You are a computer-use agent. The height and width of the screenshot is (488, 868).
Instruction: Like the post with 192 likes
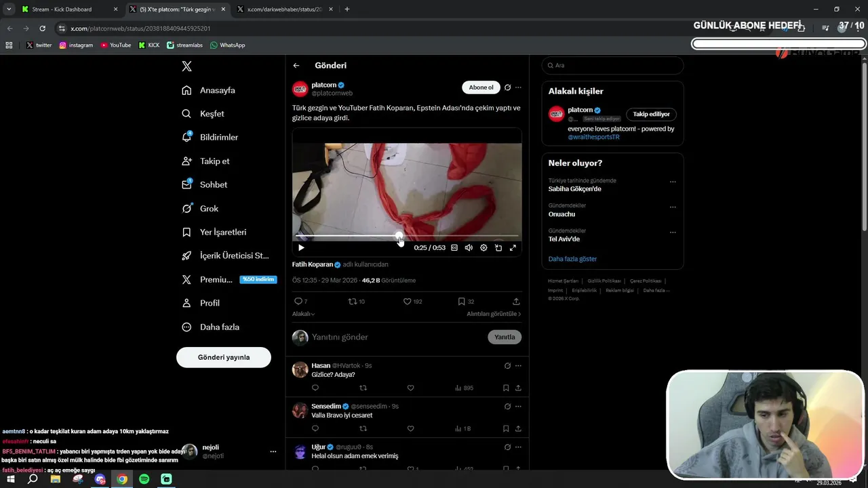(x=412, y=302)
